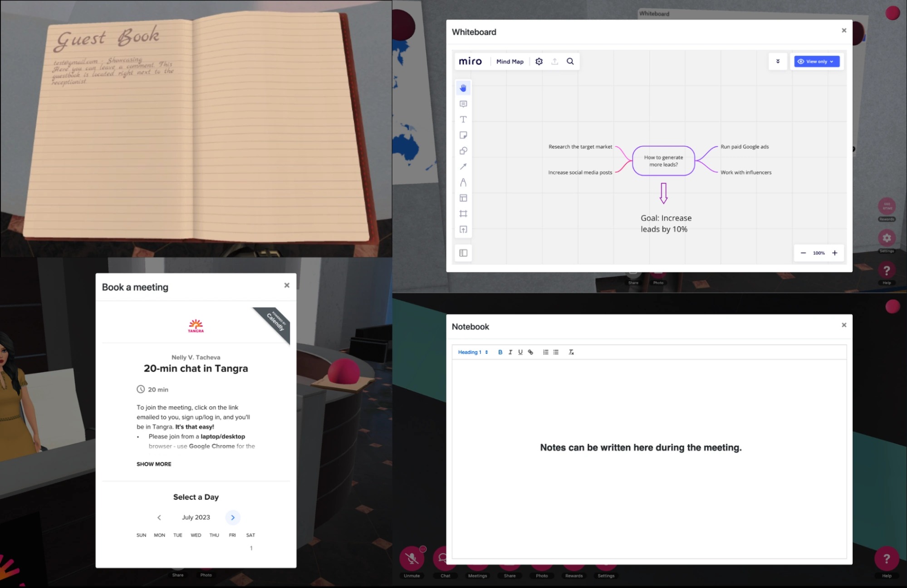Select the hand pan tool in Miro
The width and height of the screenshot is (907, 588).
click(463, 88)
